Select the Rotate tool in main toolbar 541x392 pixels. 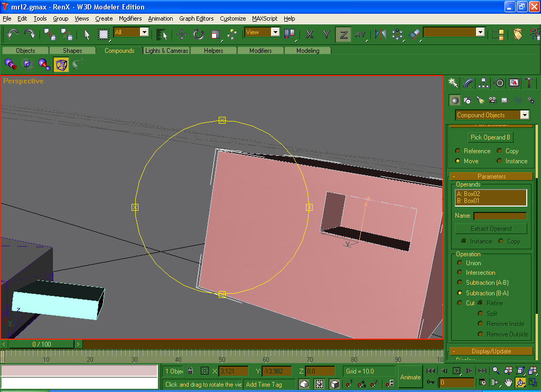pos(199,34)
